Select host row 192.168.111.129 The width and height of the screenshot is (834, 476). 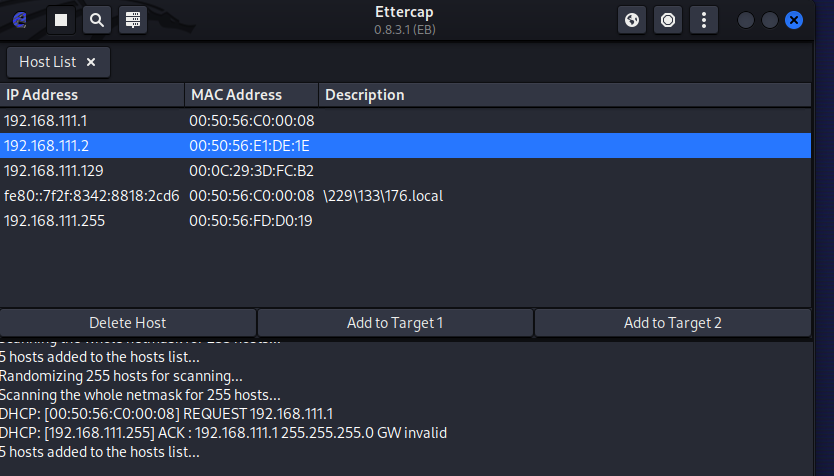[x=405, y=171]
